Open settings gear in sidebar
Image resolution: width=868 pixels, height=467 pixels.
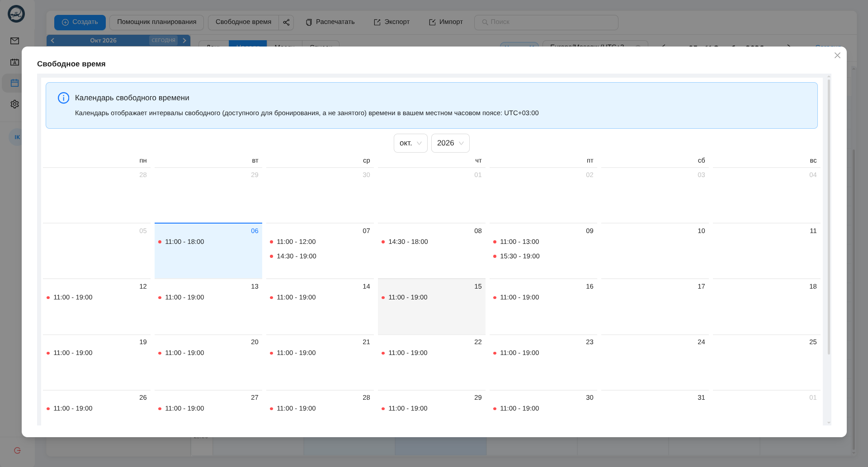point(15,104)
